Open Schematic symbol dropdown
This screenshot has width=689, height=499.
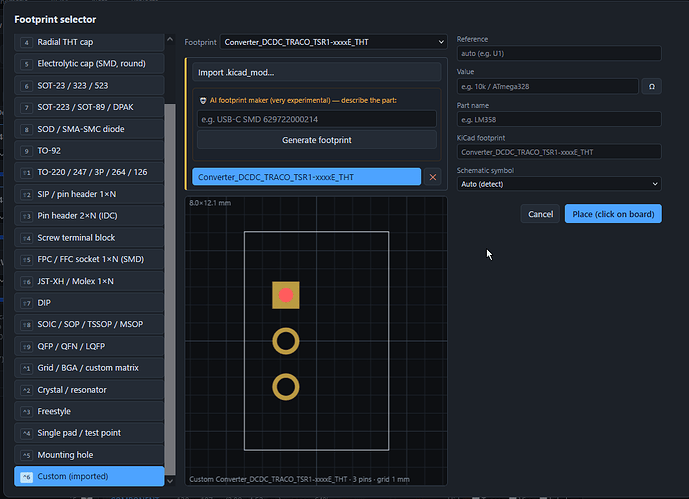[559, 184]
